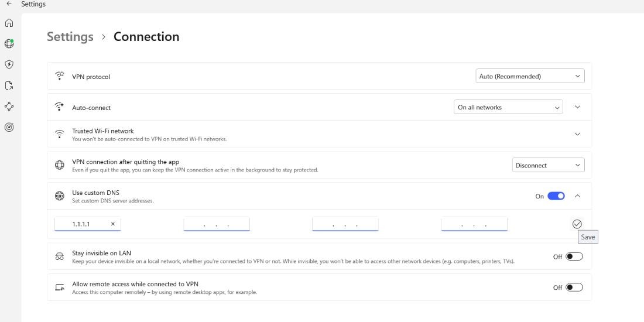Open the Home sidebar icon
644x322 pixels.
tap(9, 23)
